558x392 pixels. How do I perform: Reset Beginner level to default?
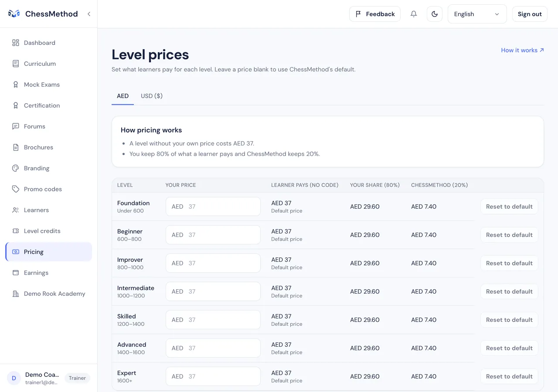pyautogui.click(x=509, y=235)
